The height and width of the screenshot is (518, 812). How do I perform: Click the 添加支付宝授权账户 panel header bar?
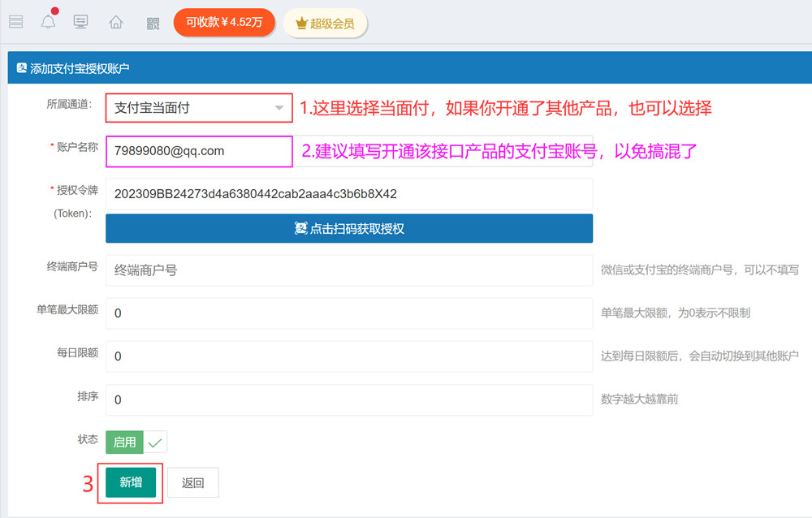(406, 69)
